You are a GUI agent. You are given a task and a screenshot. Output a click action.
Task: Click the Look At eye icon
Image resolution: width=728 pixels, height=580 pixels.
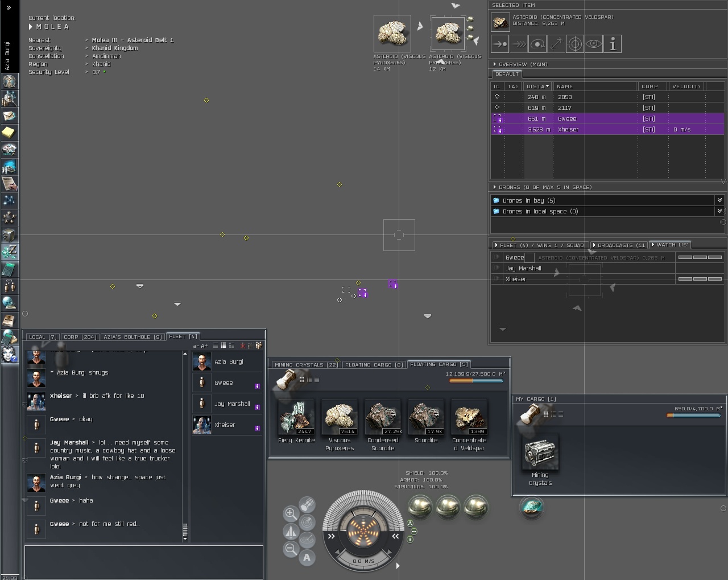(x=594, y=44)
